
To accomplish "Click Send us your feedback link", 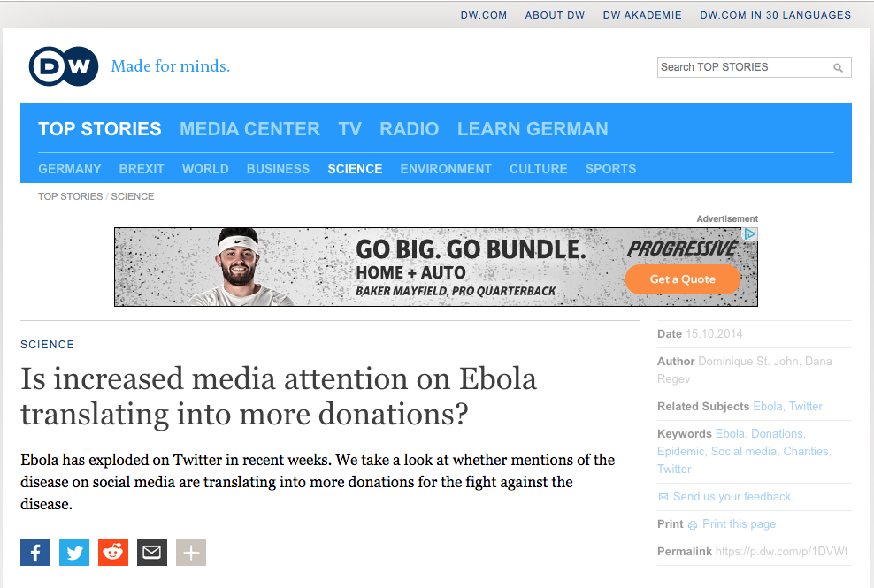I will point(733,497).
